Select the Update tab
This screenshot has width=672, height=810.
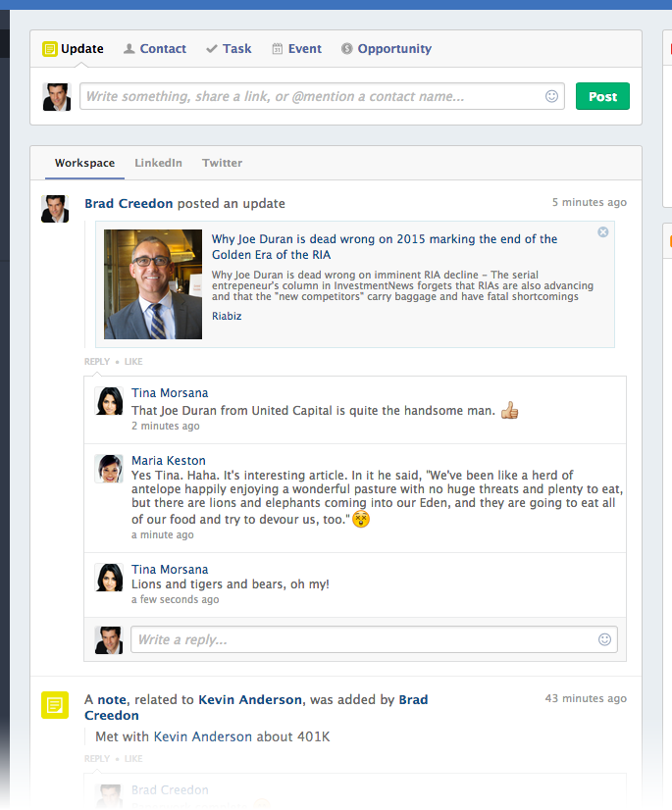pos(73,49)
